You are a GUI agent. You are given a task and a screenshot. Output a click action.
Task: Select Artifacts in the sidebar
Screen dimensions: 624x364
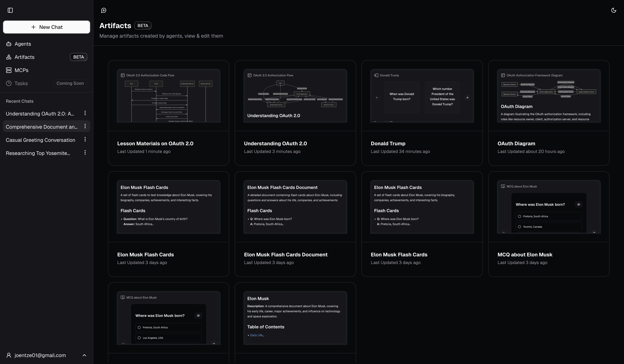point(25,57)
